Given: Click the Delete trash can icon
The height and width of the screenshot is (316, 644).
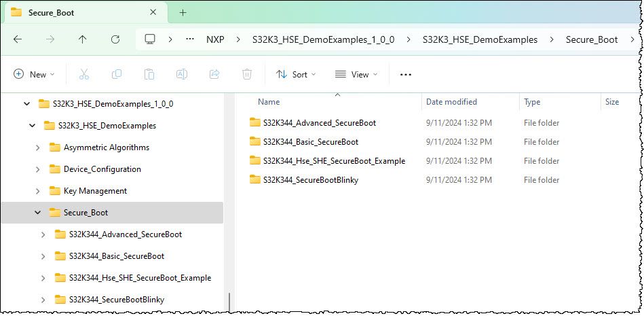Looking at the screenshot, I should click(x=247, y=74).
